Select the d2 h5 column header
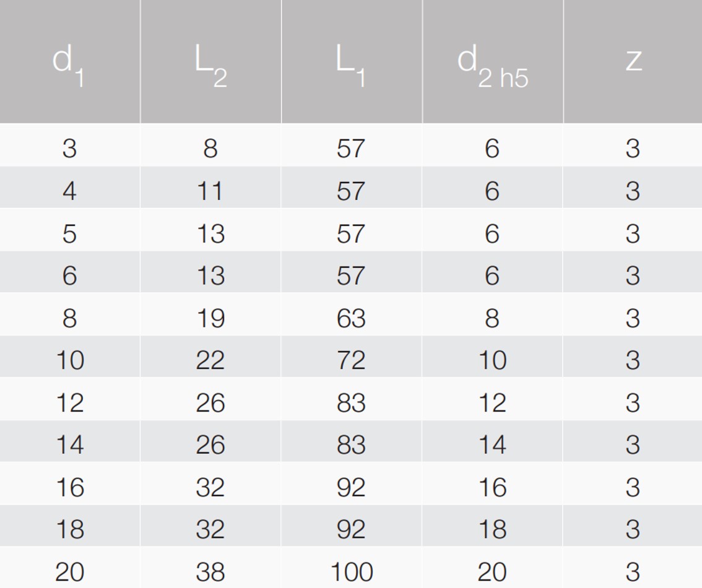The height and width of the screenshot is (588, 702). [492, 62]
